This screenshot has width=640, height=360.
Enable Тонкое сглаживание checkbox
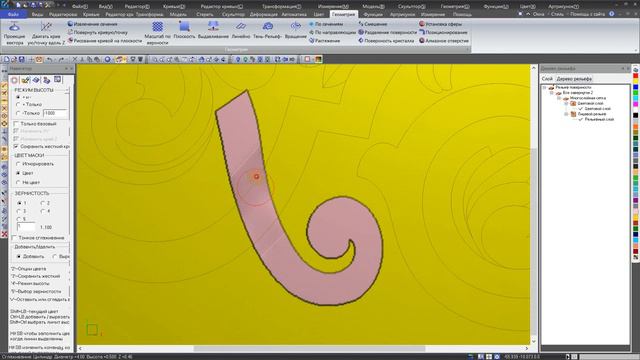14,238
